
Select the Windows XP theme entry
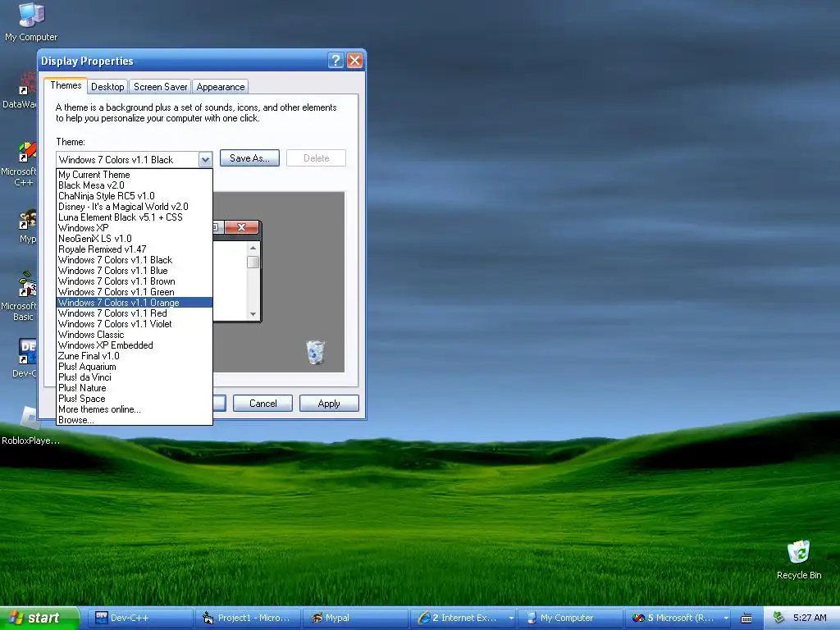(135, 228)
